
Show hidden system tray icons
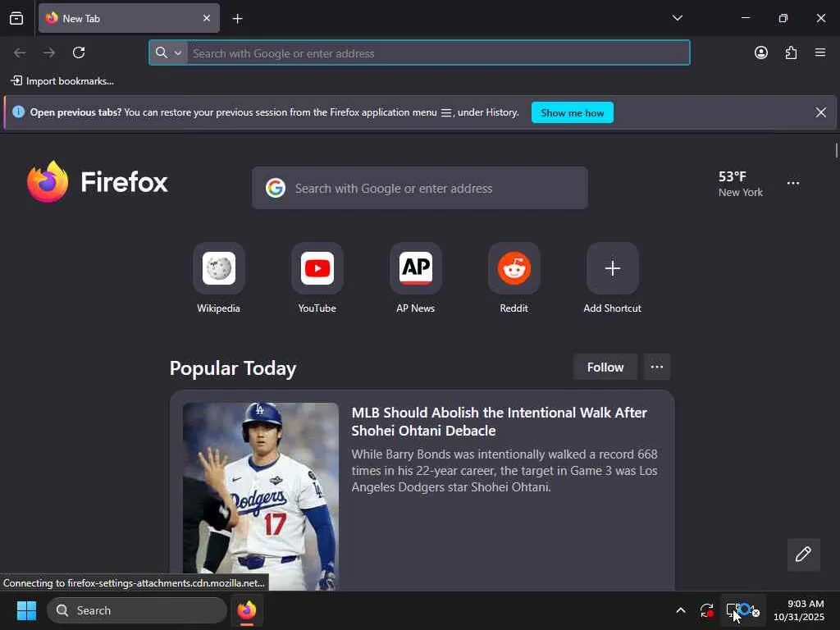click(680, 610)
